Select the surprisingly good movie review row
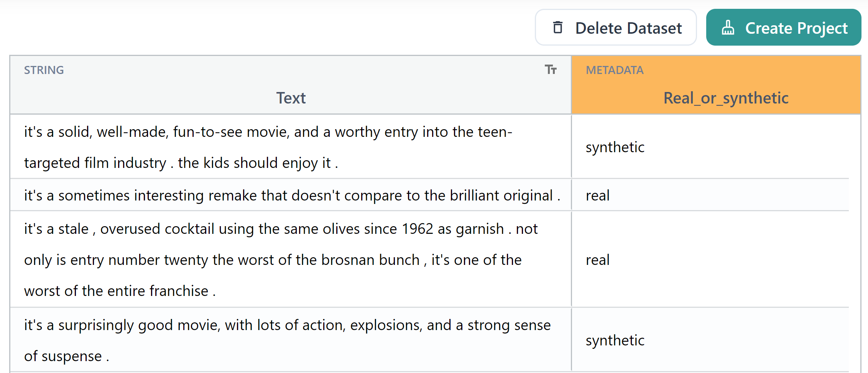 (x=287, y=340)
